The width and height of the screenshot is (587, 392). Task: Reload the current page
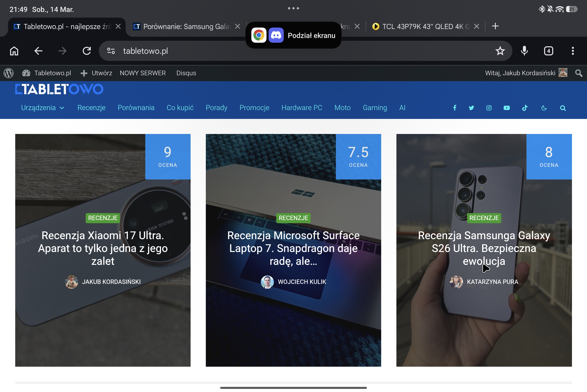tap(87, 51)
